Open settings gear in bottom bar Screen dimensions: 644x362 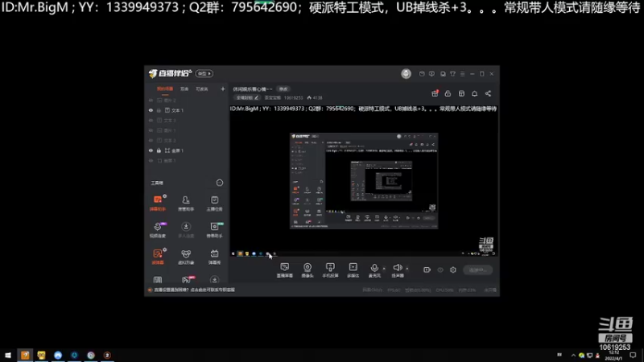click(453, 269)
